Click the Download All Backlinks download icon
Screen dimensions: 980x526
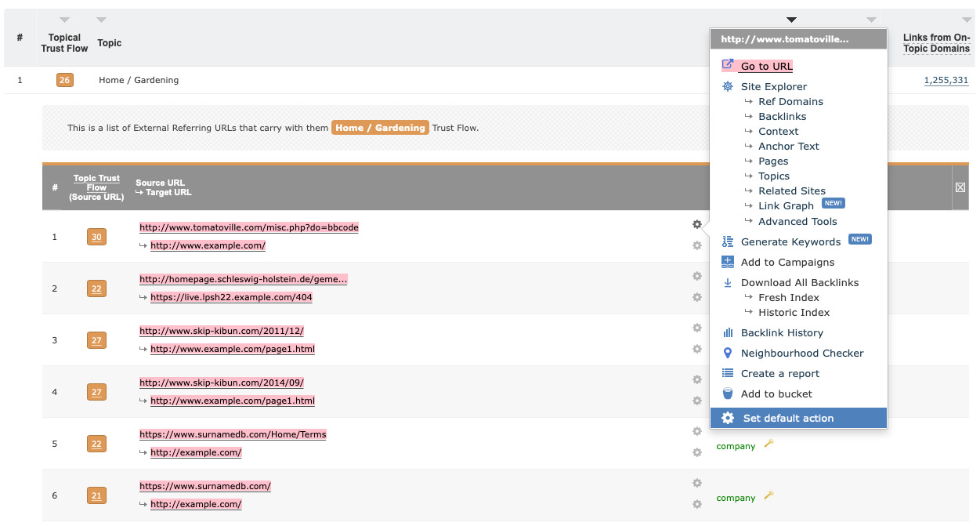727,282
